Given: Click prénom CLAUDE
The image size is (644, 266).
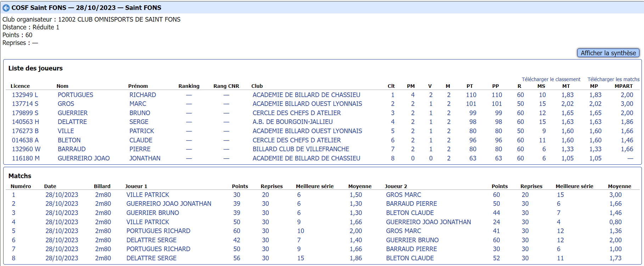Looking at the screenshot, I should tap(141, 140).
